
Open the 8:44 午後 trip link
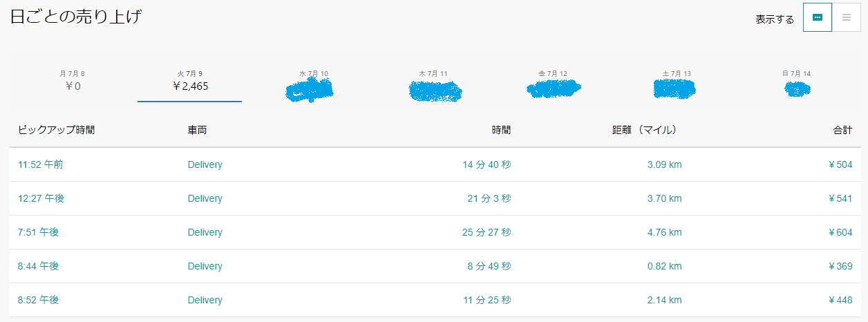[38, 266]
